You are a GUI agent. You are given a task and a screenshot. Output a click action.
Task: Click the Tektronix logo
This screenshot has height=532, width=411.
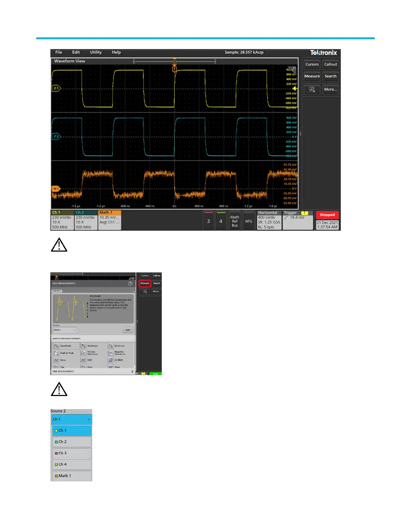click(324, 53)
